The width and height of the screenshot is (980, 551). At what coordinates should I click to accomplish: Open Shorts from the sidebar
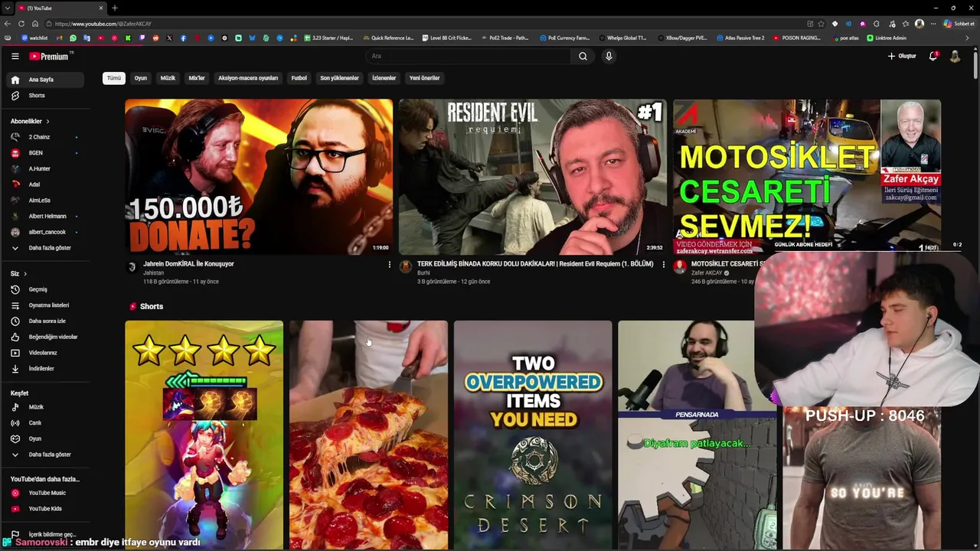46,96
